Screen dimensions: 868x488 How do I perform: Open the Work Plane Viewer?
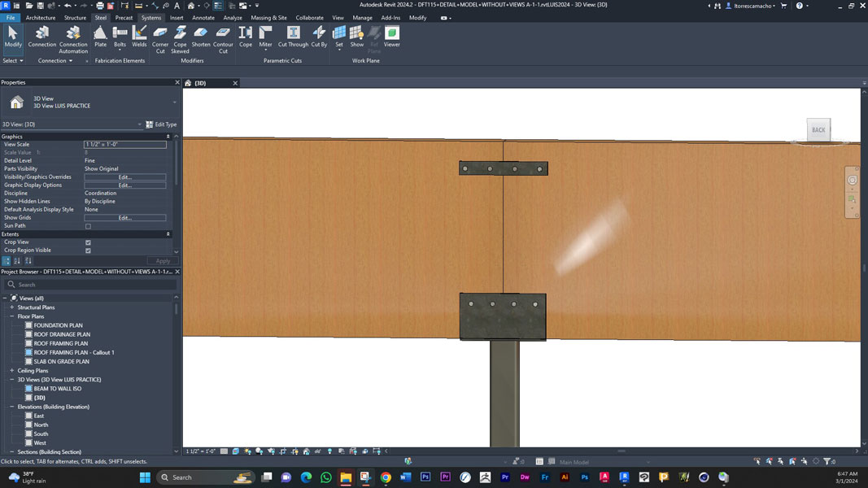[391, 36]
